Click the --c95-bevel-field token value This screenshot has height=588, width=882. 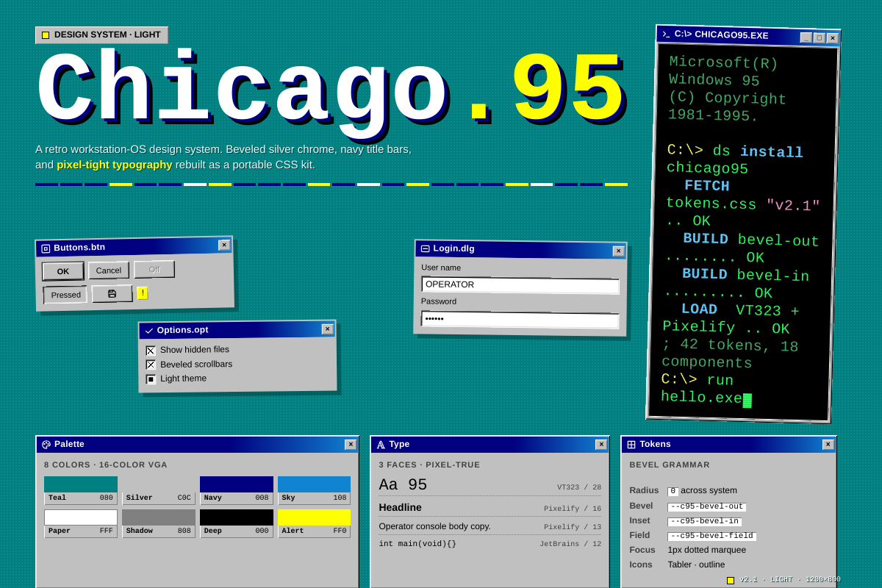(711, 536)
